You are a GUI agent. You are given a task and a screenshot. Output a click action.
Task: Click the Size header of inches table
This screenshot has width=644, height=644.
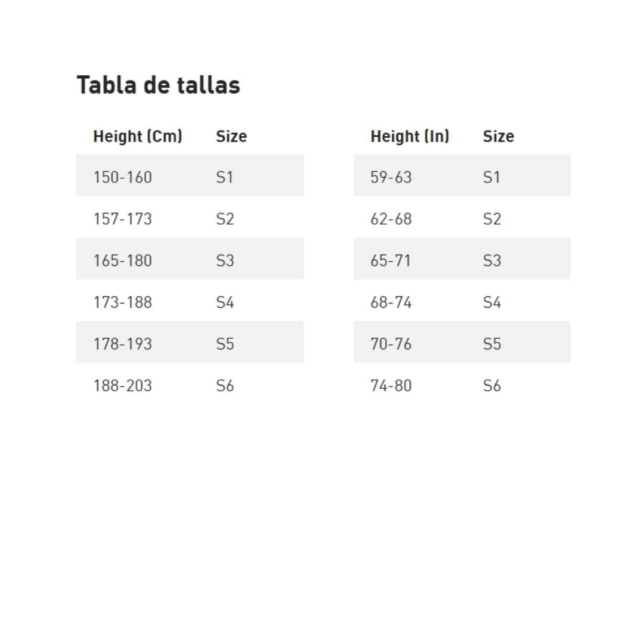498,137
